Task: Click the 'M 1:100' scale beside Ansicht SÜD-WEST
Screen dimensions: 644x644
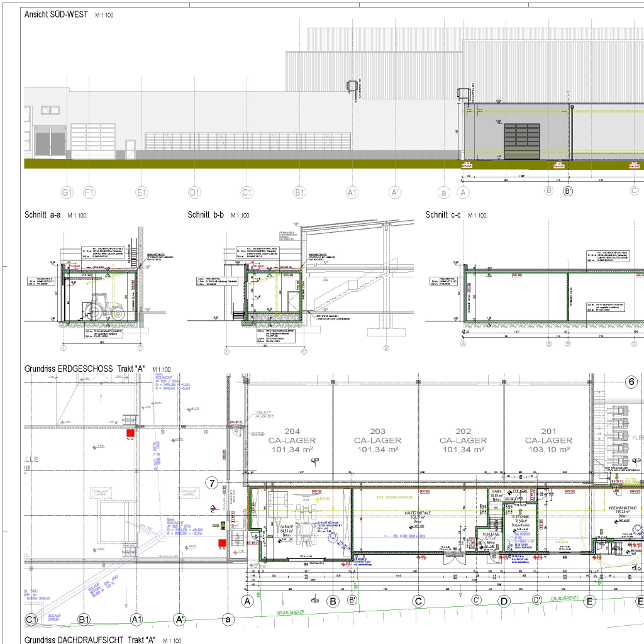Action: [x=104, y=15]
